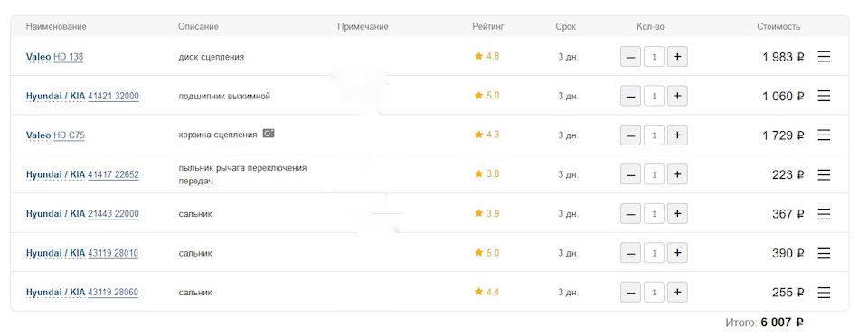Decrease quantity of 41417 22652 with minus

tap(630, 174)
